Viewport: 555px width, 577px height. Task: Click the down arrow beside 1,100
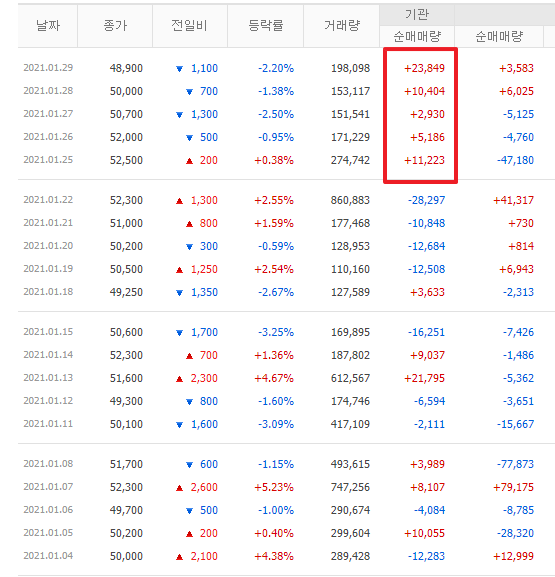(x=180, y=69)
